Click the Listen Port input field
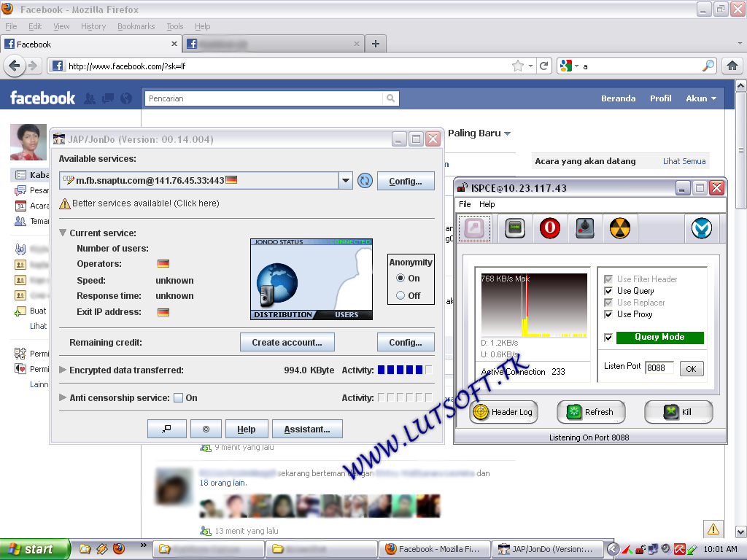 pos(659,367)
